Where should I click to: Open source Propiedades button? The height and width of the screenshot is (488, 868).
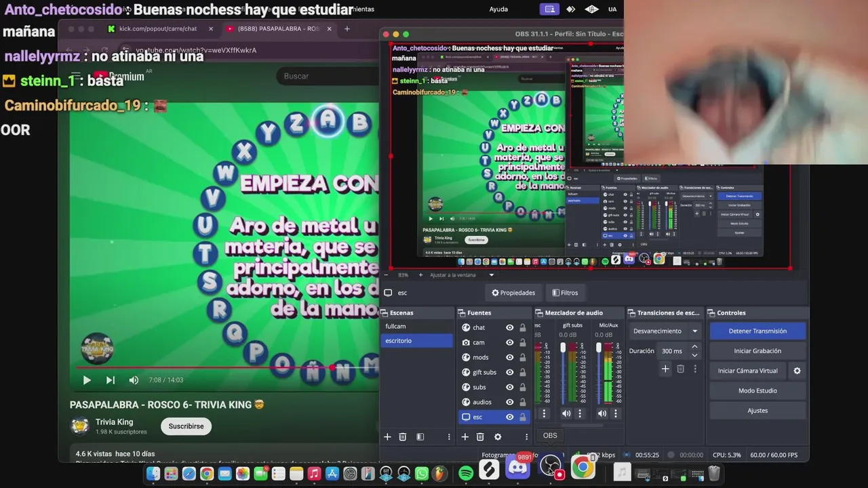pos(513,293)
